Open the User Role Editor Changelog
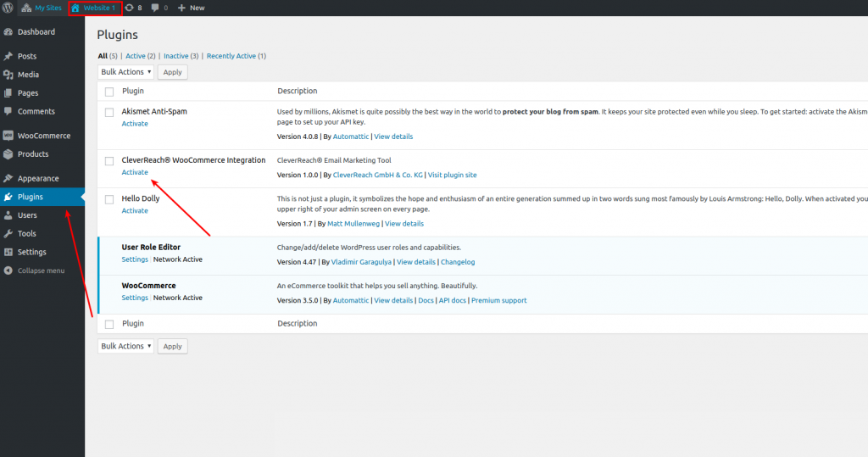The image size is (868, 457). point(457,261)
